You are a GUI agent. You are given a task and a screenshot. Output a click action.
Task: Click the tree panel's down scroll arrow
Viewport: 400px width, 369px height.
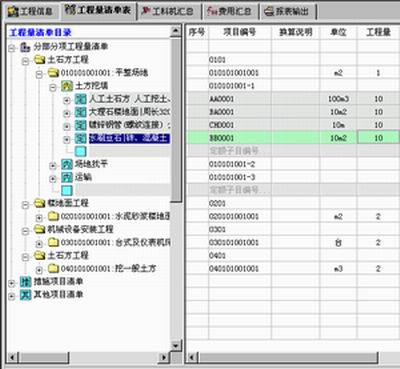[176, 345]
